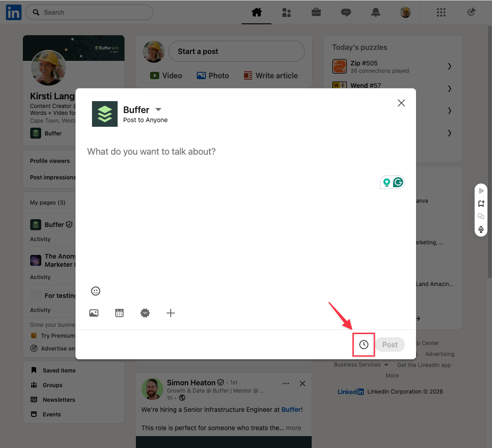The image size is (492, 448).
Task: Expand post with the more link
Action: click(x=293, y=428)
